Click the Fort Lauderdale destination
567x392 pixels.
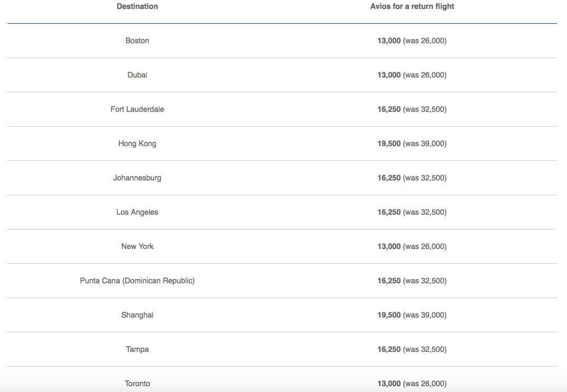[x=137, y=109]
